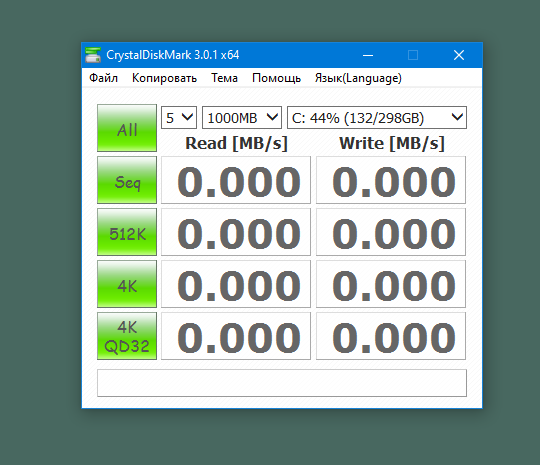Start all benchmarks with the All button
The height and width of the screenshot is (465, 540).
click(x=127, y=128)
